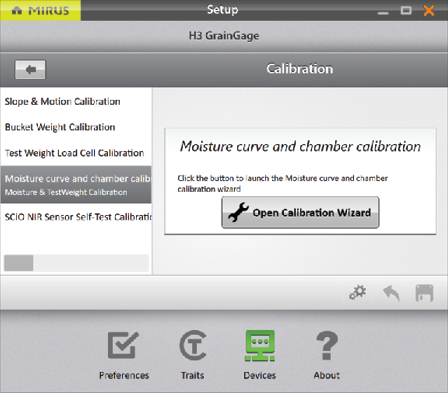Select Moisture curve and chamber calibration item
This screenshot has height=393, width=448.
[x=76, y=184]
